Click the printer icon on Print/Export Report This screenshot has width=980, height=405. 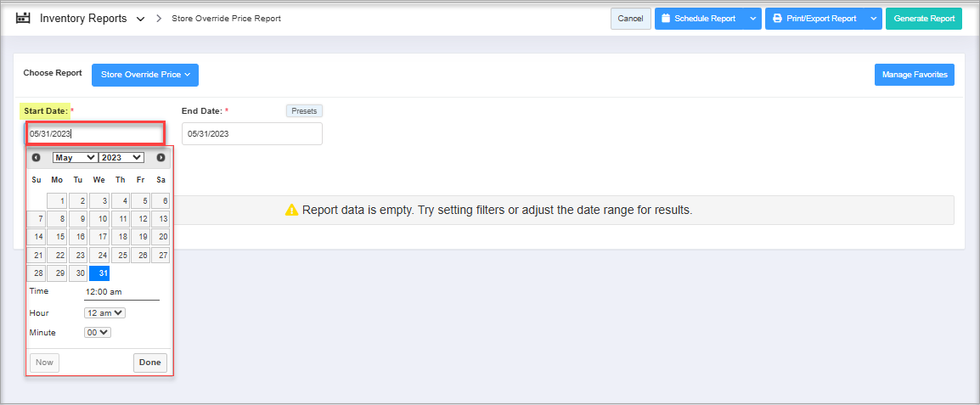pyautogui.click(x=777, y=19)
